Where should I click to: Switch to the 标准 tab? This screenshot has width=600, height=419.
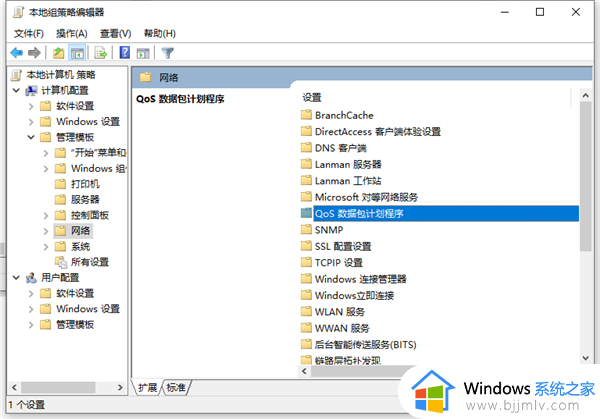[x=176, y=388]
